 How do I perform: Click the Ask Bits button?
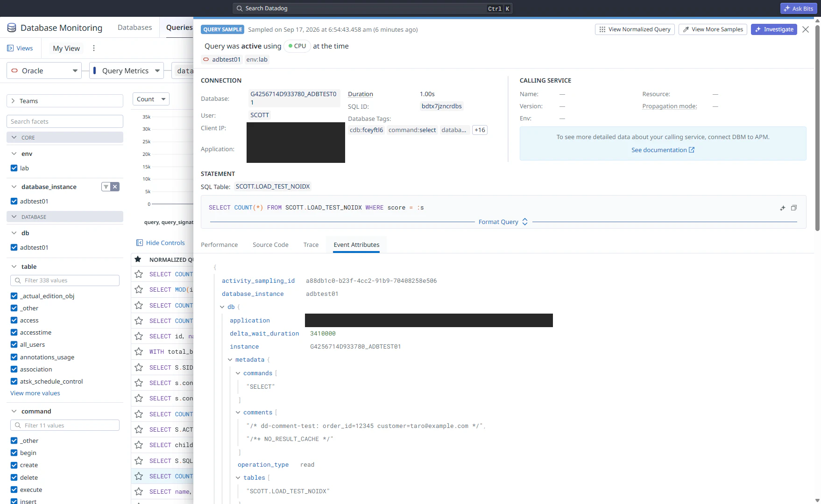[798, 8]
